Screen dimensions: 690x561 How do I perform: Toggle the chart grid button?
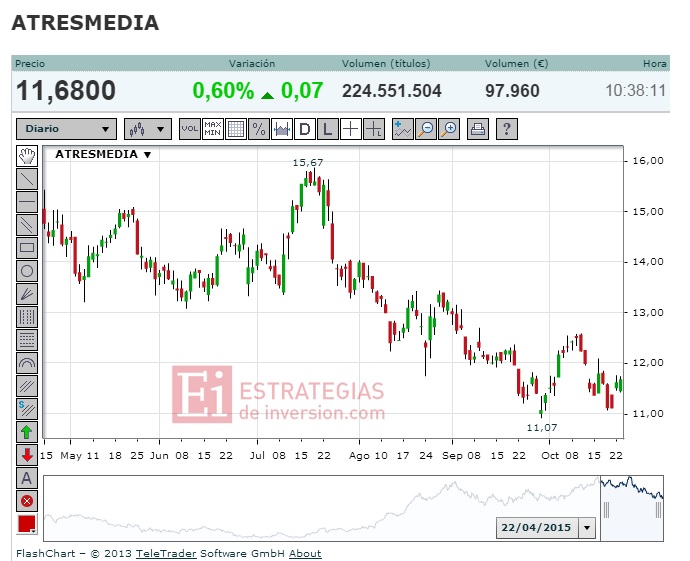pyautogui.click(x=236, y=129)
